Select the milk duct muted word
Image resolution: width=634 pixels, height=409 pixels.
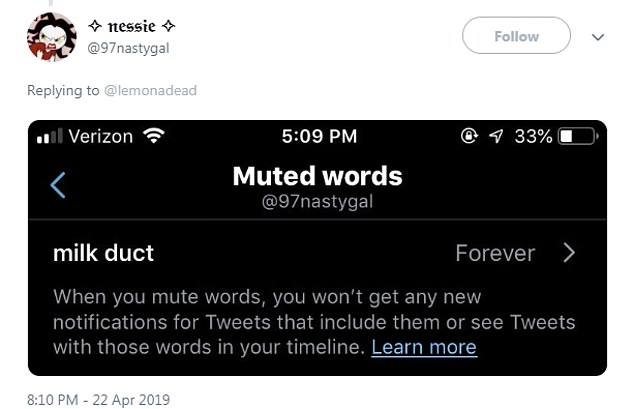(x=103, y=253)
